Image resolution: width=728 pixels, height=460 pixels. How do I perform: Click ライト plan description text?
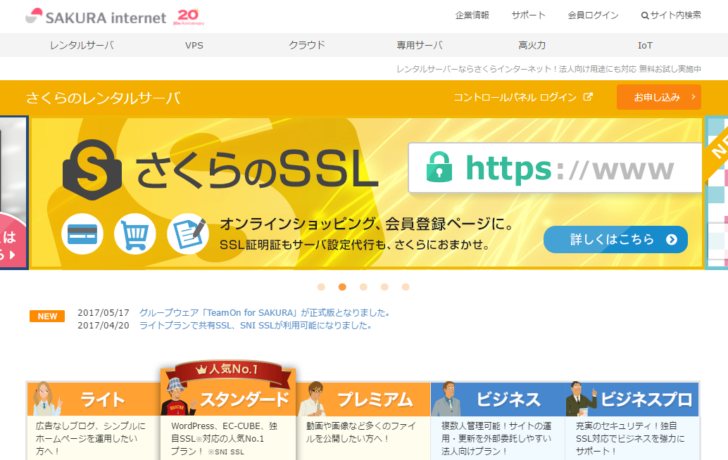[x=91, y=438]
